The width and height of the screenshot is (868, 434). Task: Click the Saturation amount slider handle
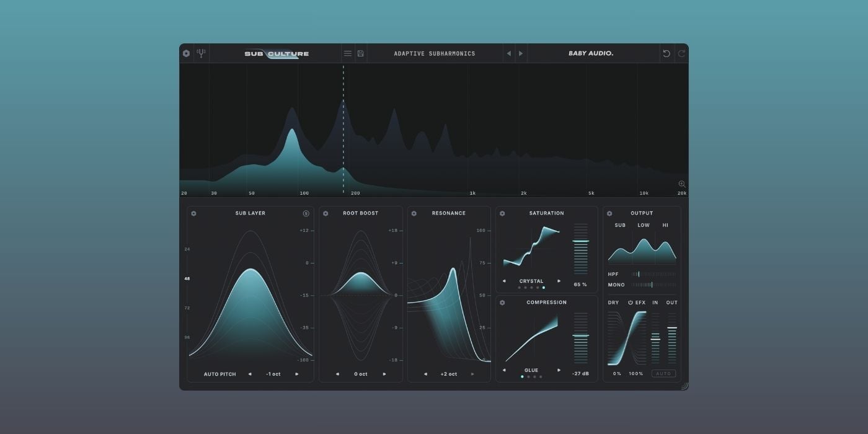coord(581,241)
